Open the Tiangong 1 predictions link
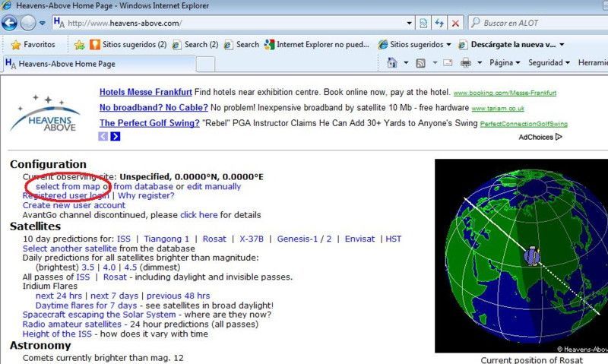 pyautogui.click(x=166, y=239)
